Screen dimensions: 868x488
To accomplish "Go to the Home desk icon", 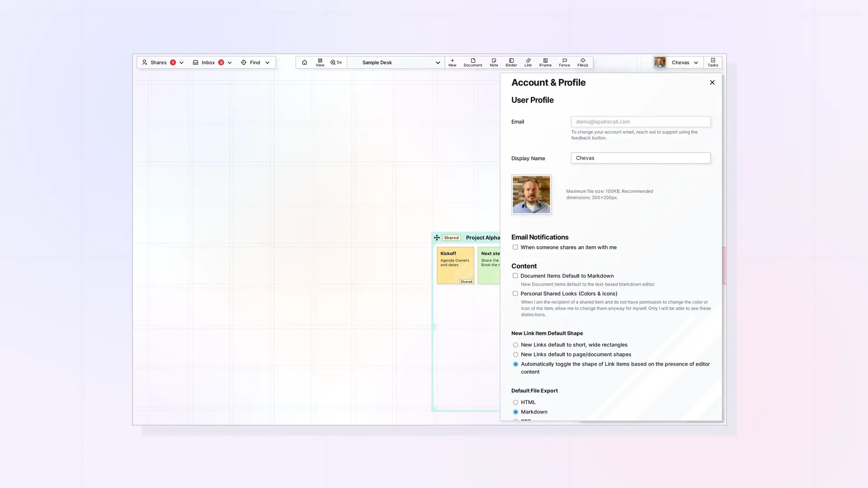I will click(304, 62).
